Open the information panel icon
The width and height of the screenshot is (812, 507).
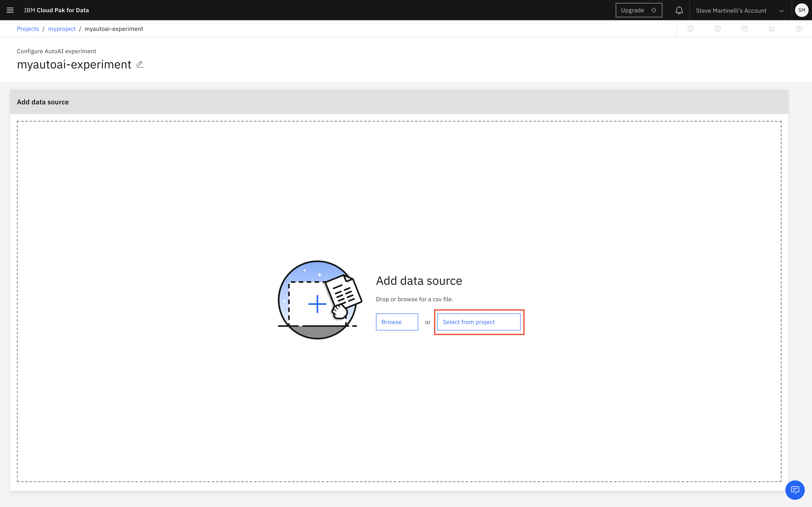[x=691, y=29]
